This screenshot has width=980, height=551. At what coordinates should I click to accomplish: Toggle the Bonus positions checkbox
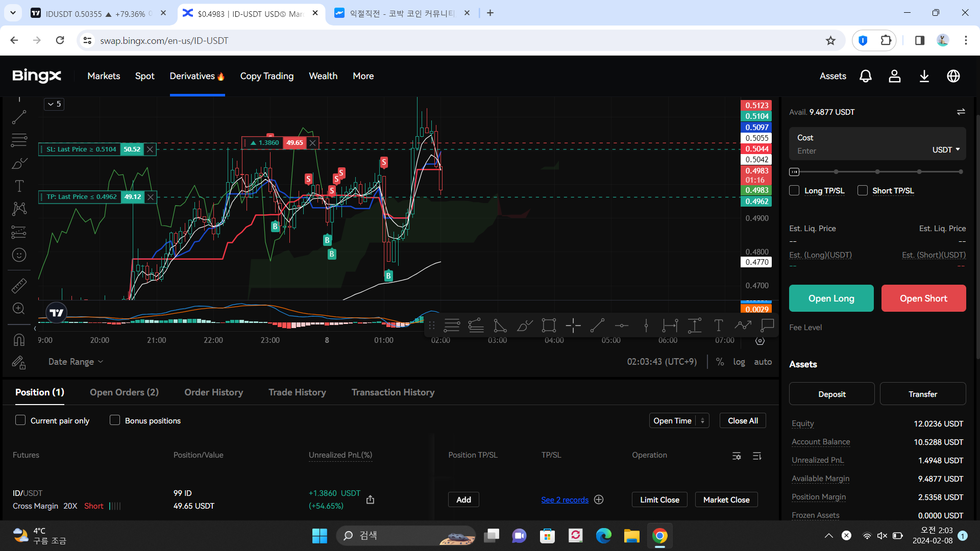tap(115, 420)
